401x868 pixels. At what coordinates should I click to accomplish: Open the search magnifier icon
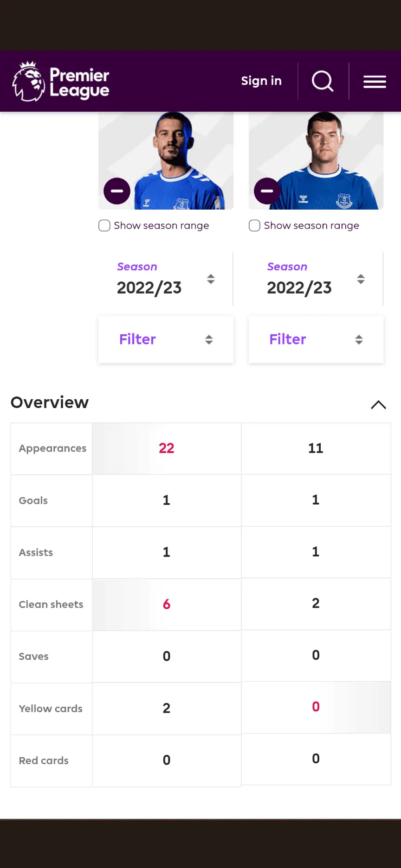[323, 81]
